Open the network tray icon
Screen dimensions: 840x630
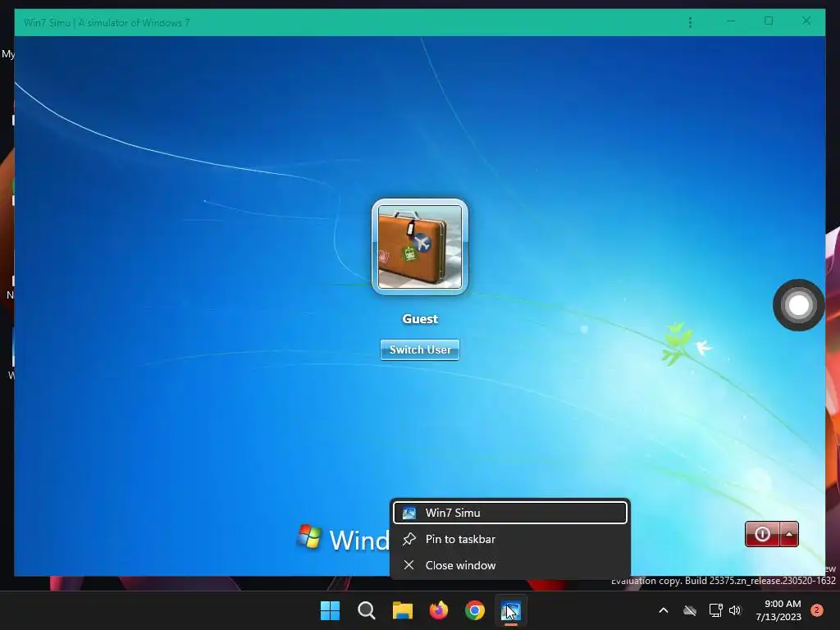click(x=715, y=610)
